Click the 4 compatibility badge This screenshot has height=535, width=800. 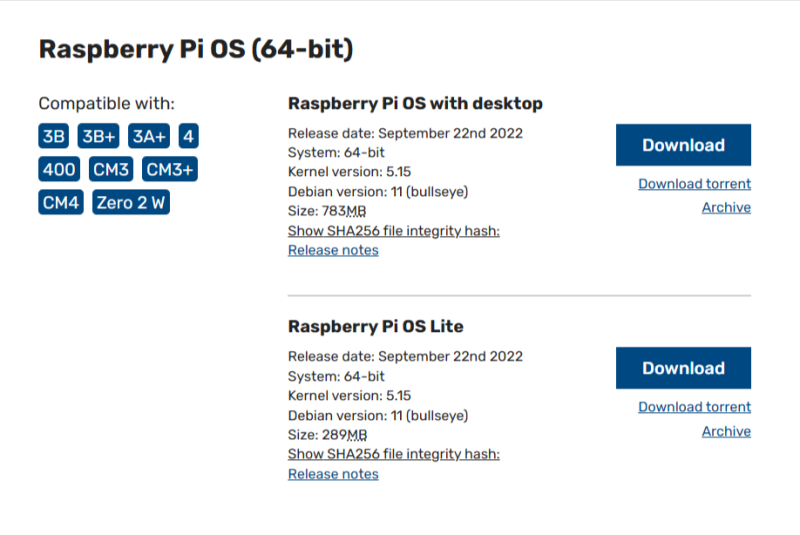click(x=187, y=137)
